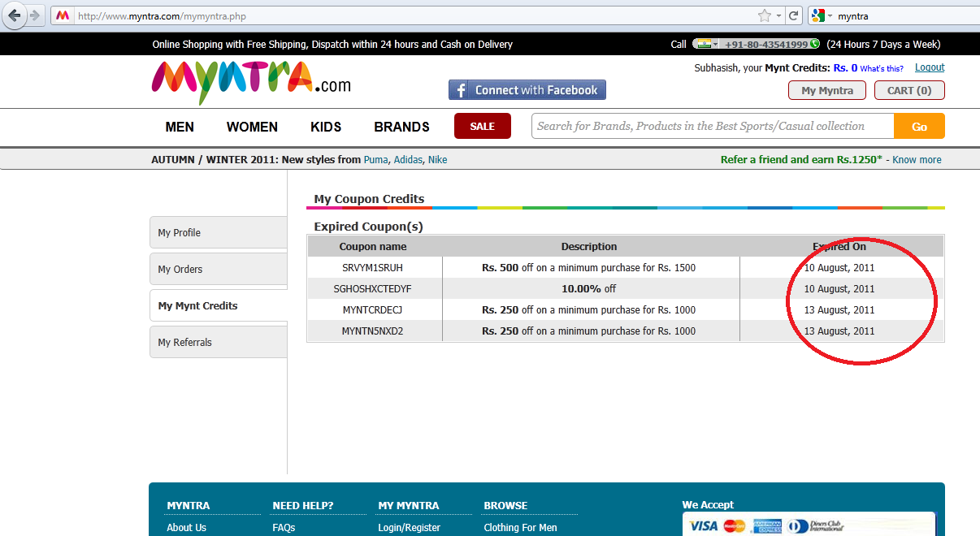The width and height of the screenshot is (980, 536).
Task: Open the Puma new styles link
Action: (x=375, y=160)
